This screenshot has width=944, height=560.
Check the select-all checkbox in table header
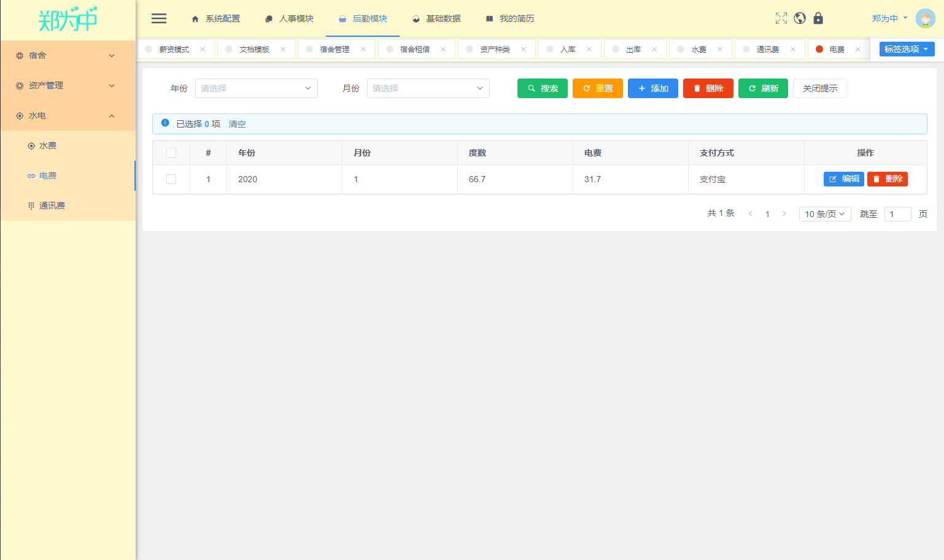[x=171, y=152]
